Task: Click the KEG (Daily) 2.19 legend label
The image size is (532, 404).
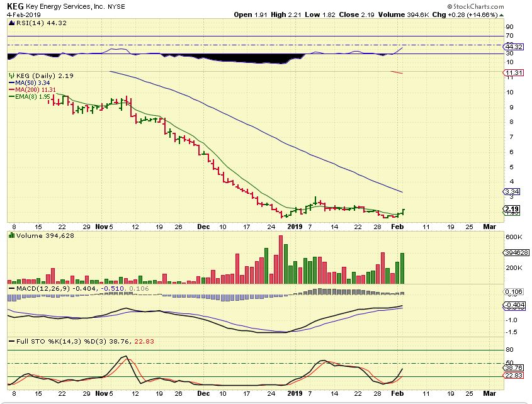Action: (x=45, y=76)
